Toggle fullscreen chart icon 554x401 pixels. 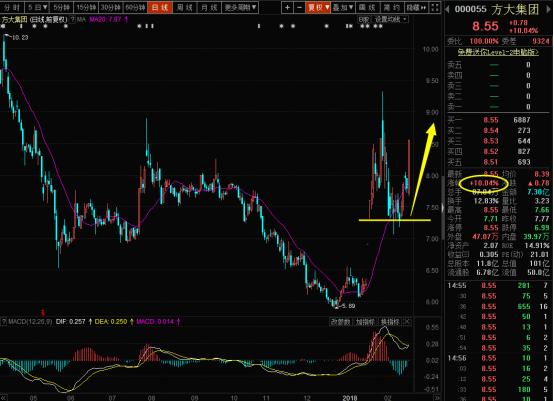click(x=435, y=7)
